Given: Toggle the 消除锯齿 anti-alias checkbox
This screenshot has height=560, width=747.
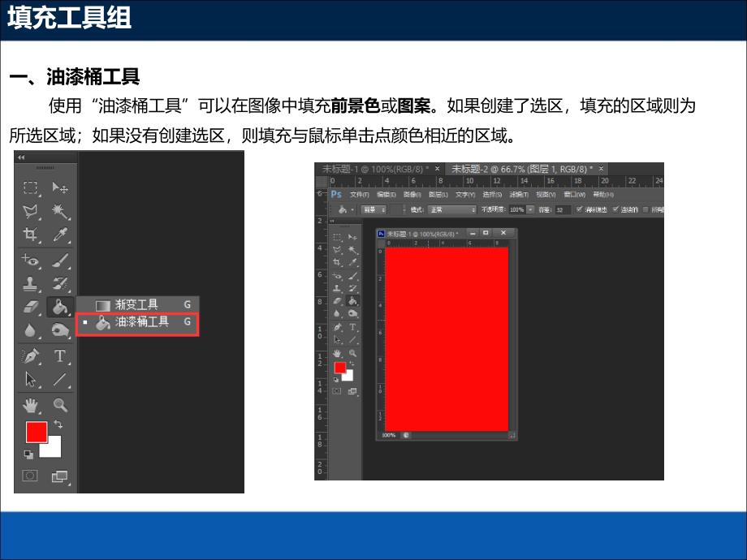Looking at the screenshot, I should 579,209.
